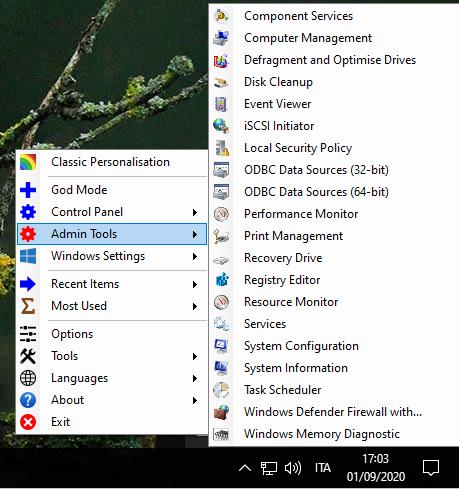Click the Windows Defender Firewall brick icon
This screenshot has width=459, height=489.
coord(221,412)
